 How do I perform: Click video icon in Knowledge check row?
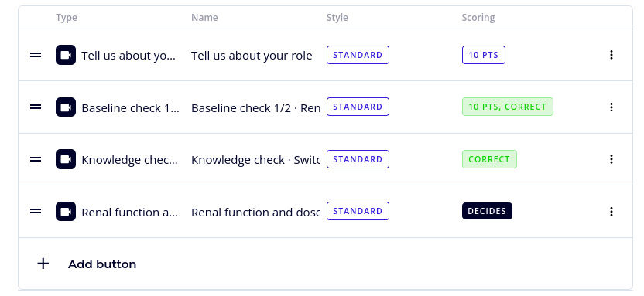click(x=66, y=159)
